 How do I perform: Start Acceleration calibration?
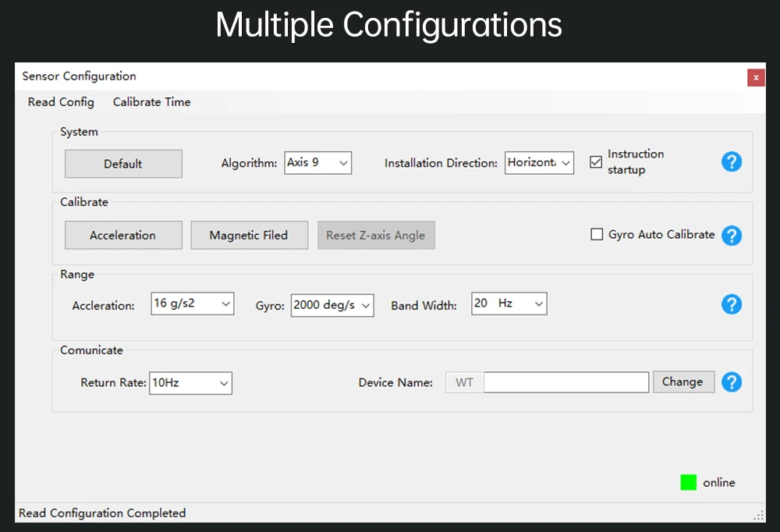[123, 235]
